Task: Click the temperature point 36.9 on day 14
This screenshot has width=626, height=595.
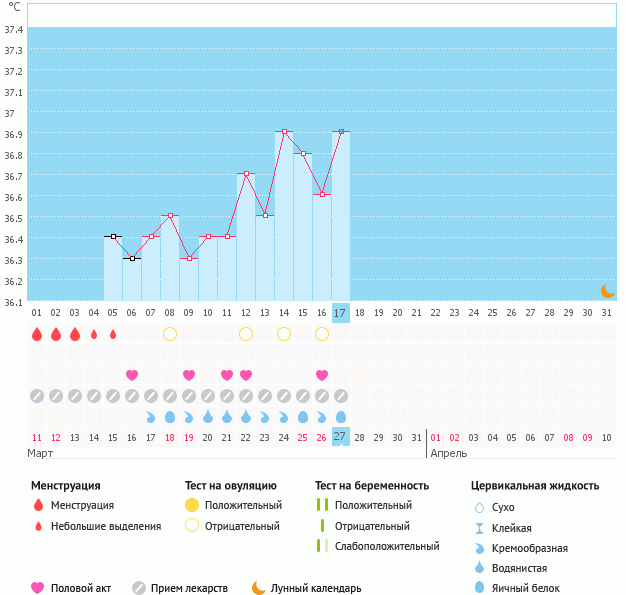Action: tap(284, 132)
